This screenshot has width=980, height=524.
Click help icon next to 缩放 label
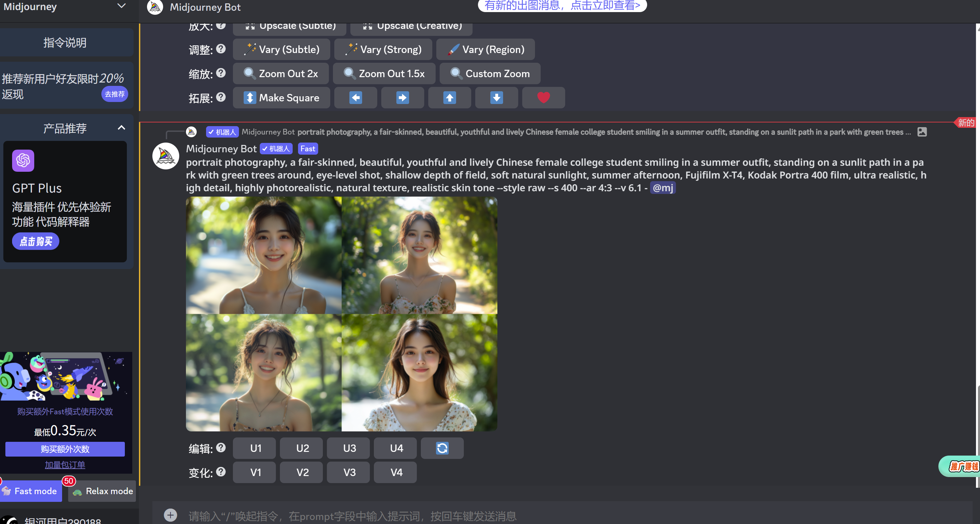point(221,73)
